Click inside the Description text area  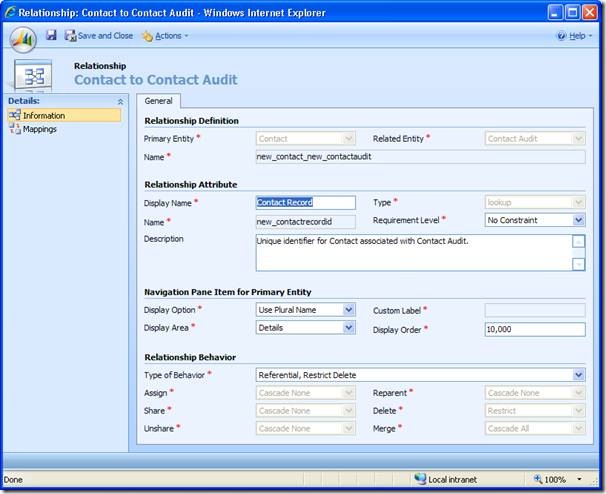point(412,252)
